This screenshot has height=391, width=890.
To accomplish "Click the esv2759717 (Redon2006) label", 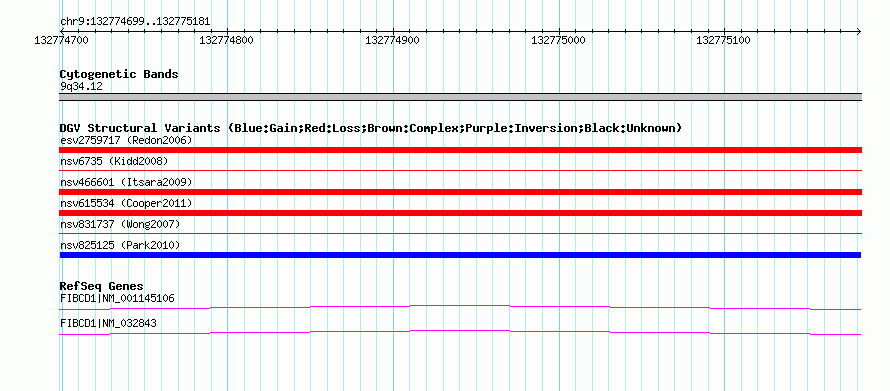I will point(126,140).
